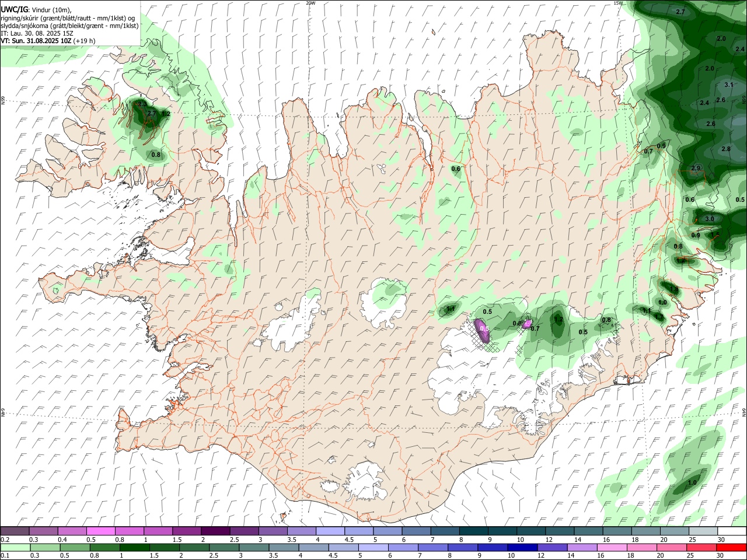Click the 15W longitude label on the top edge
This screenshot has width=747, height=560.
tap(618, 3)
